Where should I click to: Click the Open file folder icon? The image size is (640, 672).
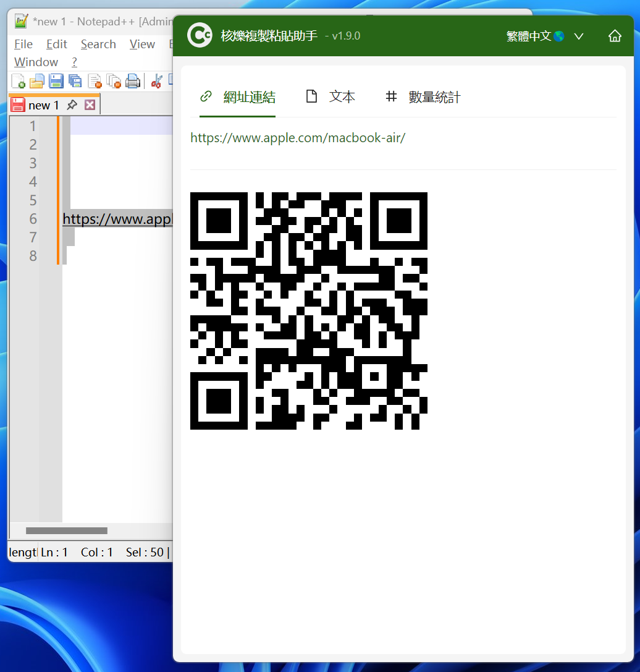point(37,81)
